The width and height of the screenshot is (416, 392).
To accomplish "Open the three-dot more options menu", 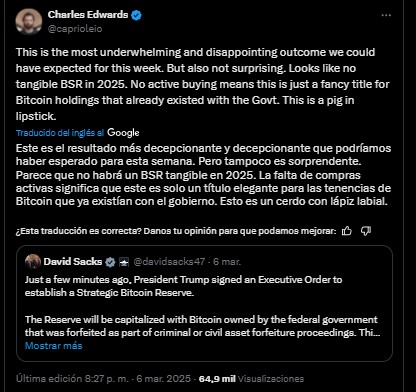I will (x=386, y=15).
